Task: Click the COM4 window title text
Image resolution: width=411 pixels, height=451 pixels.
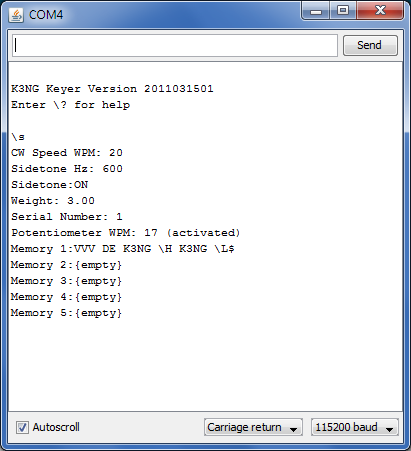Action: click(46, 15)
